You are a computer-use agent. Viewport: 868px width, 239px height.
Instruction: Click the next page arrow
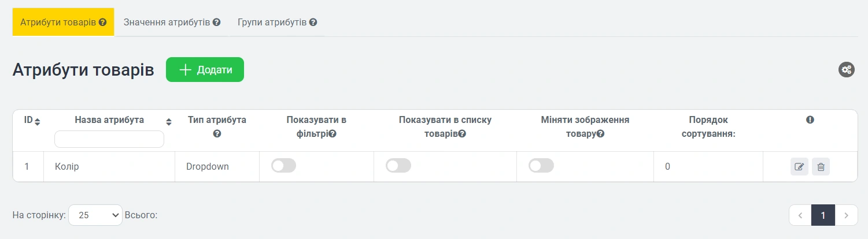click(x=846, y=215)
